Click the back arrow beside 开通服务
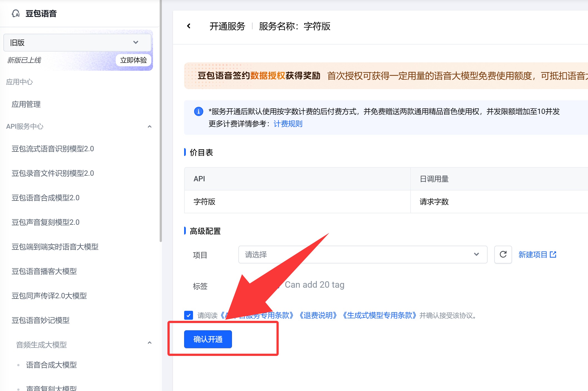 [x=189, y=26]
